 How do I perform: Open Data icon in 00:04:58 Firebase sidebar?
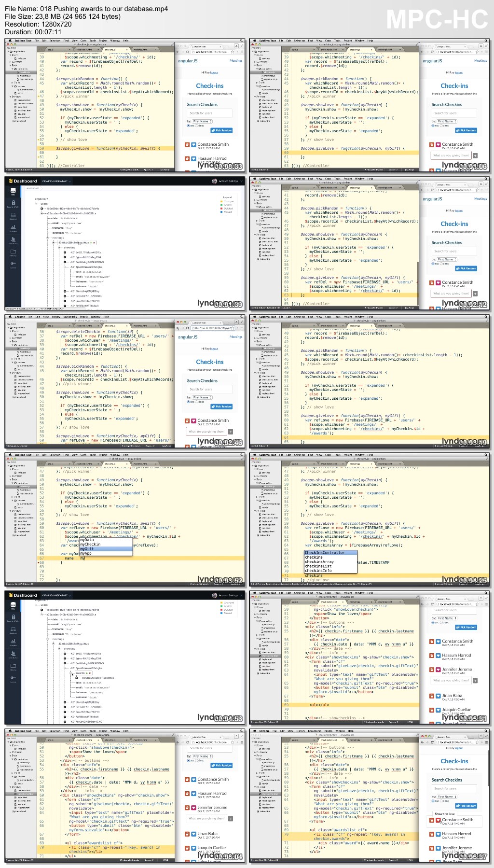[13, 605]
